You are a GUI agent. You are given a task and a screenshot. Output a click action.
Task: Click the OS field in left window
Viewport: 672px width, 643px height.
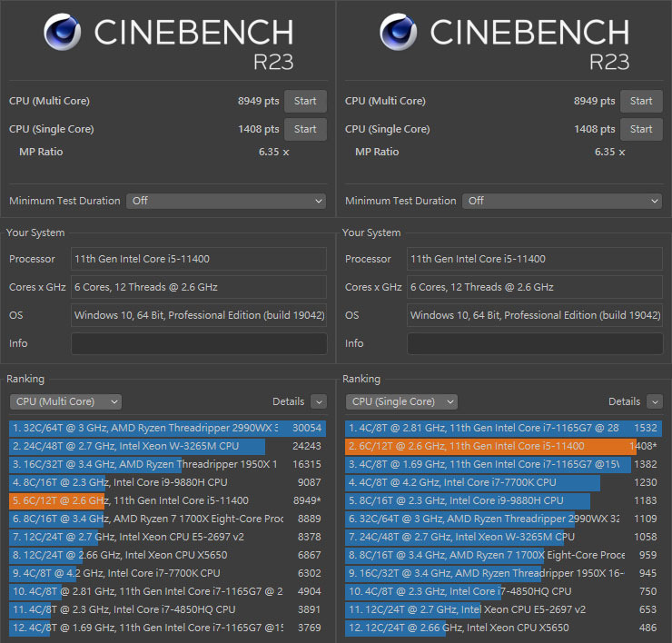click(x=199, y=315)
